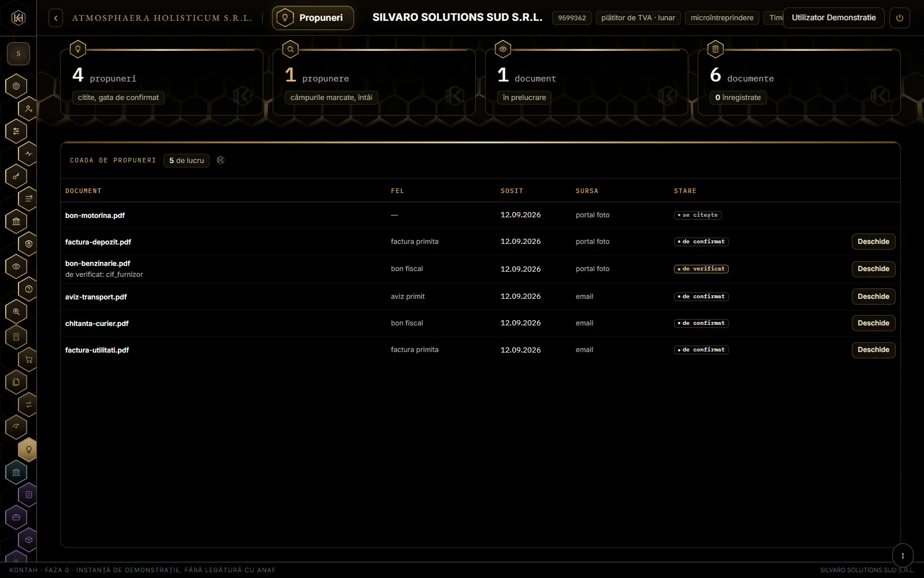Click the 'se citește' status of bon-motorina.pdf
This screenshot has height=578, width=924.
click(698, 215)
